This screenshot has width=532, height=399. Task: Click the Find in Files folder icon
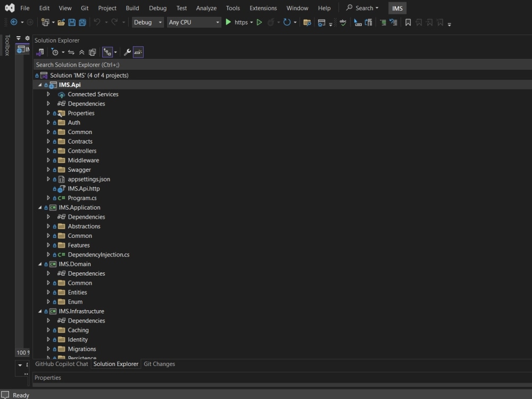click(307, 22)
